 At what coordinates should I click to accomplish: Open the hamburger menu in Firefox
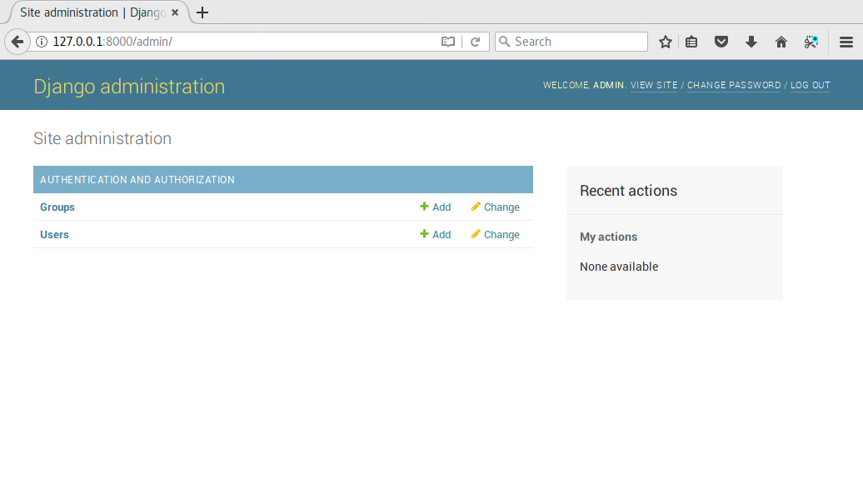[846, 42]
